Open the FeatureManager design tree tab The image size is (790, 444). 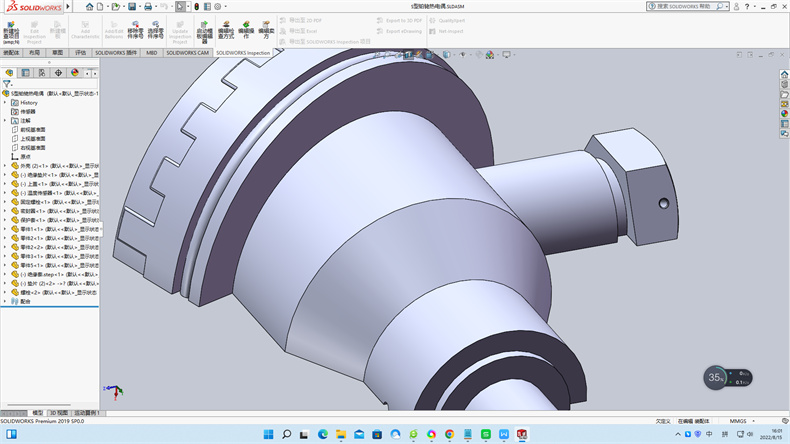point(10,73)
